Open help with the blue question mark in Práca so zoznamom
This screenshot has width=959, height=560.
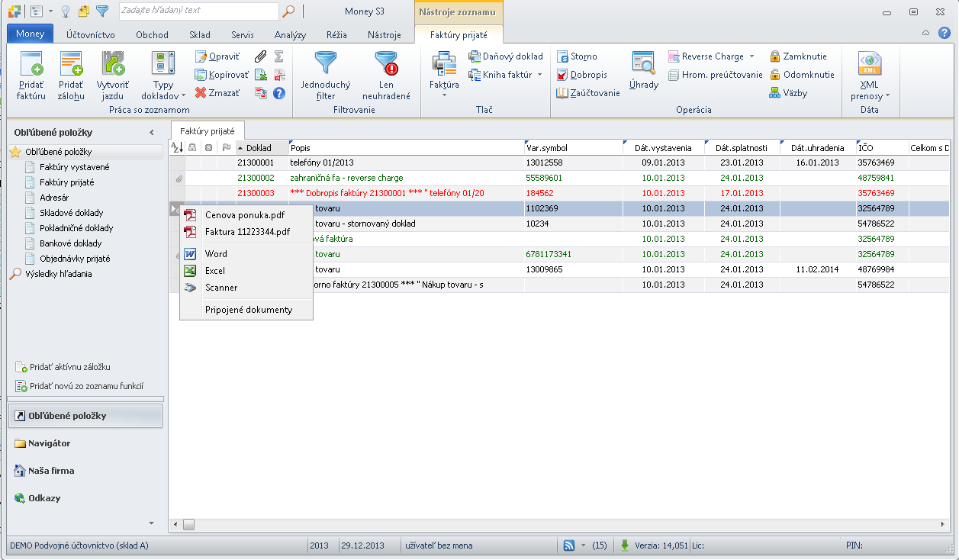pos(279,93)
